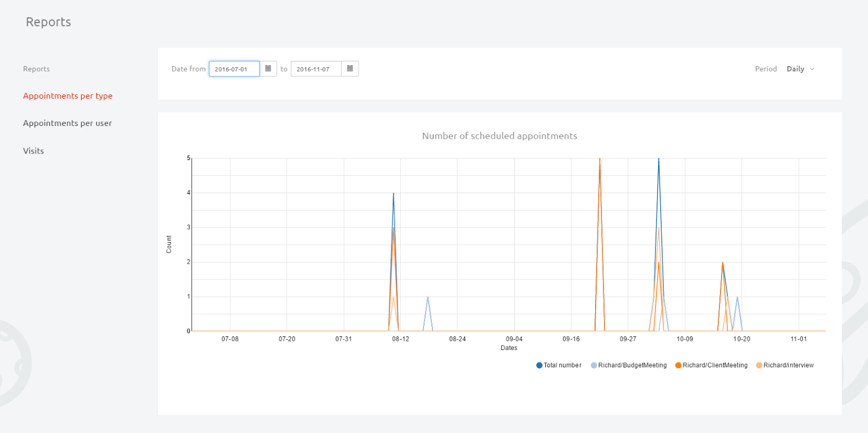
Task: Edit the end date input 2016-11-07
Action: [x=316, y=69]
